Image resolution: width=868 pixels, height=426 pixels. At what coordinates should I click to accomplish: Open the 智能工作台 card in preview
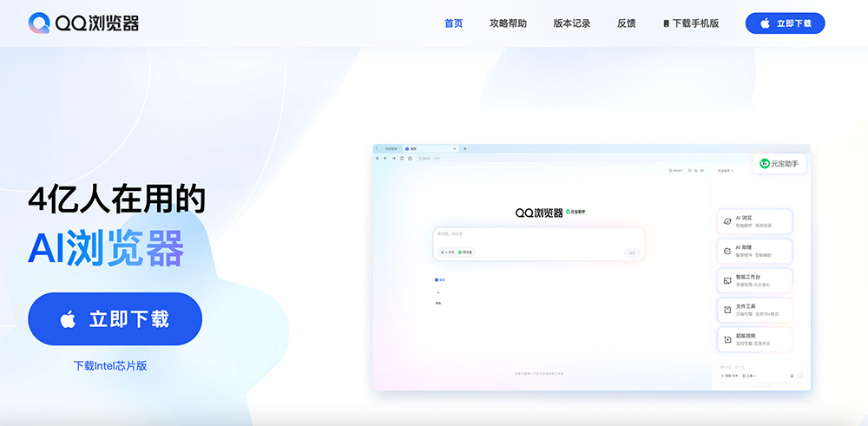tap(754, 280)
